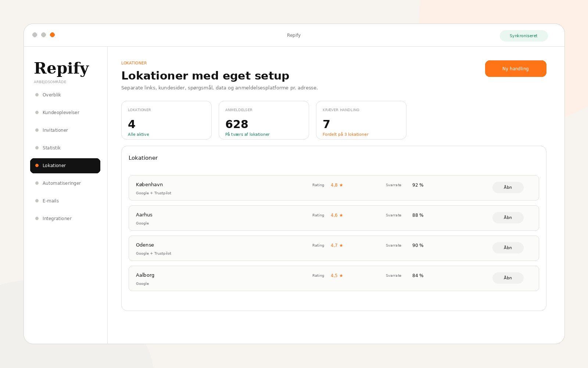Click the Aarhus location name
This screenshot has height=368, width=588.
[x=144, y=215]
